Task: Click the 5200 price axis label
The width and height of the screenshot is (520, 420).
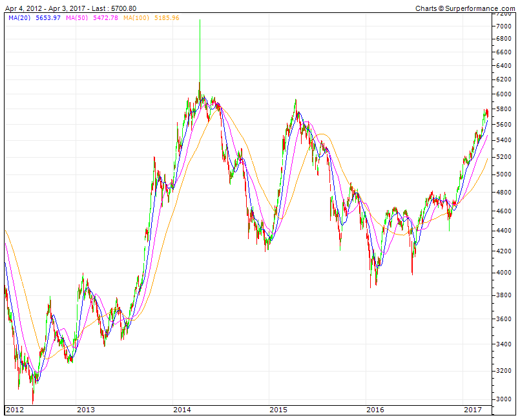Action: [x=504, y=157]
